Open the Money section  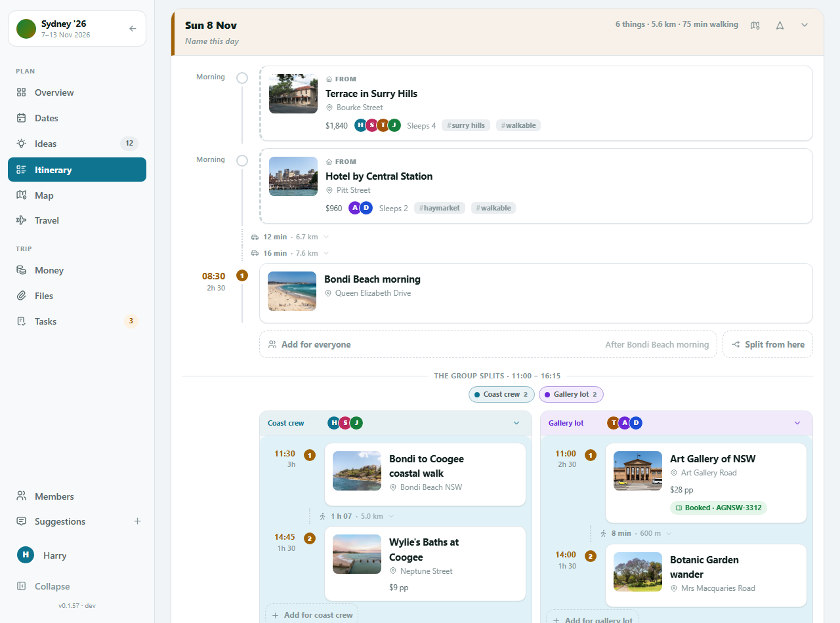click(x=77, y=270)
